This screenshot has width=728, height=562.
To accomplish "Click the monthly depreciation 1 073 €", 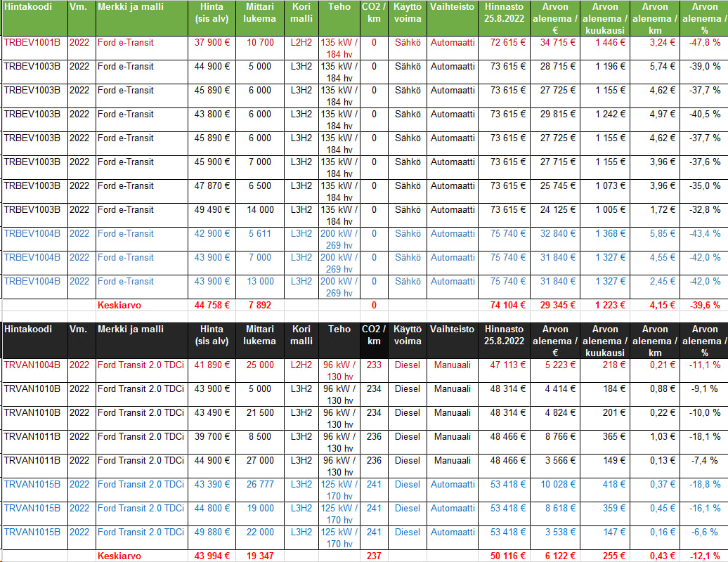I will 605,191.
